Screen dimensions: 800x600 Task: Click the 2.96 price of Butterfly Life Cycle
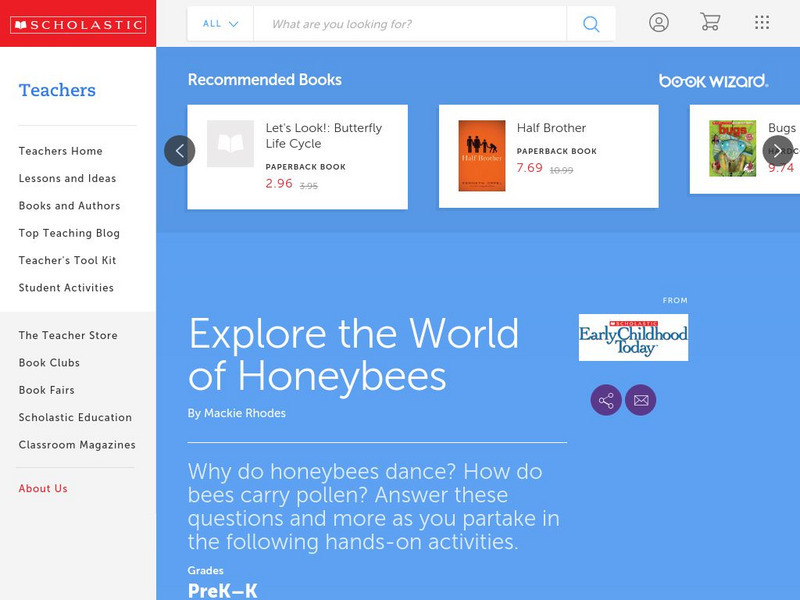[279, 184]
